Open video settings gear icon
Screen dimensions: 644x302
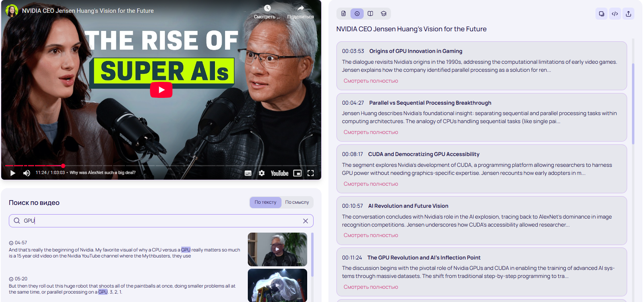click(x=262, y=173)
